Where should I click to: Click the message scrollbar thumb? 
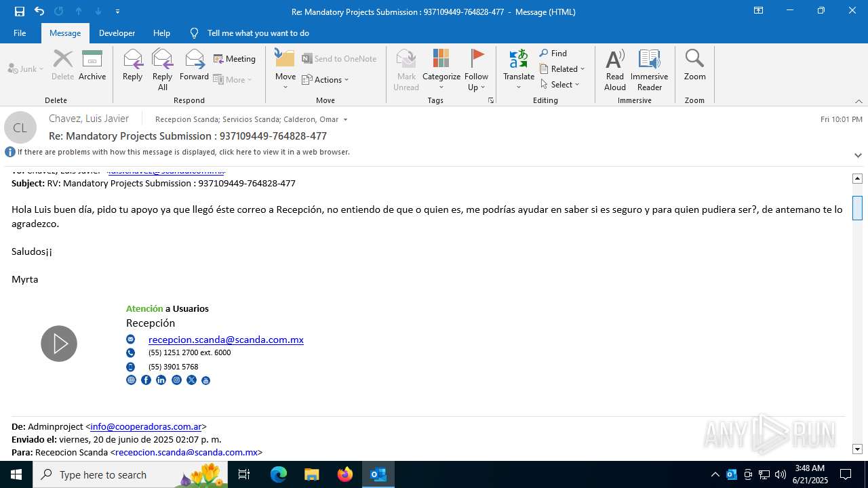(857, 207)
